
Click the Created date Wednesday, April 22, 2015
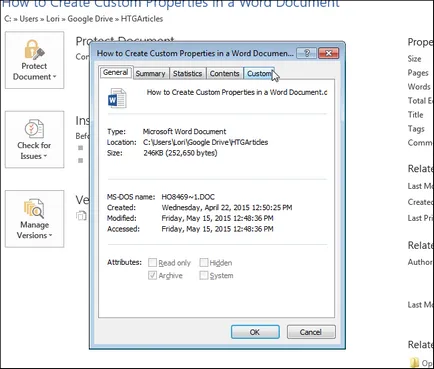coord(227,208)
